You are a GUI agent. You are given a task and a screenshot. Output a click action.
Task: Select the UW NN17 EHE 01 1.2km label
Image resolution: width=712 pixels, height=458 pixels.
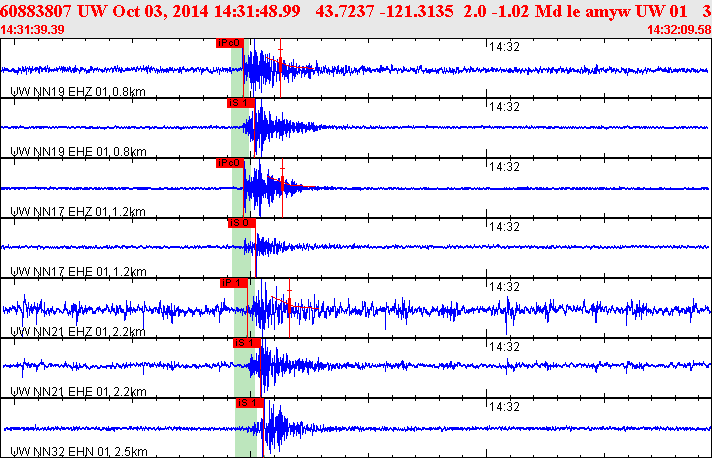tap(78, 271)
